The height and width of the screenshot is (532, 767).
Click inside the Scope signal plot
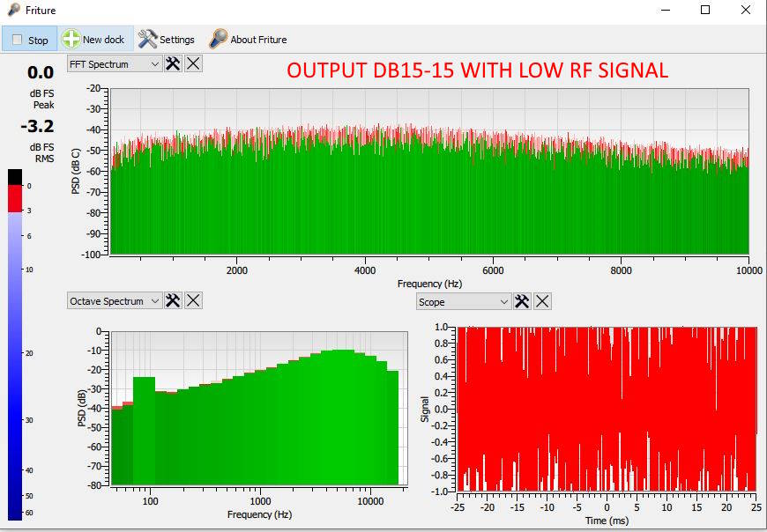click(607, 409)
